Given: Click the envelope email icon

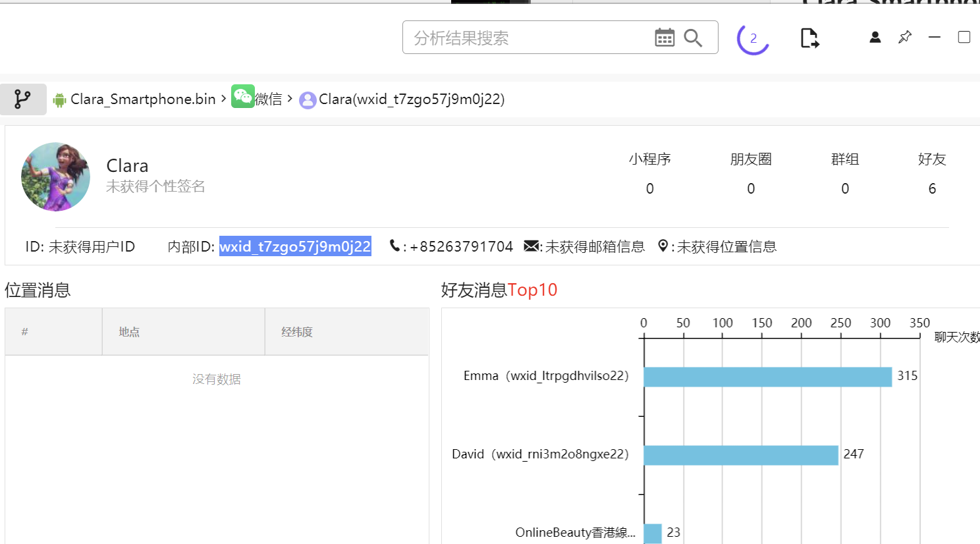Looking at the screenshot, I should click(531, 246).
